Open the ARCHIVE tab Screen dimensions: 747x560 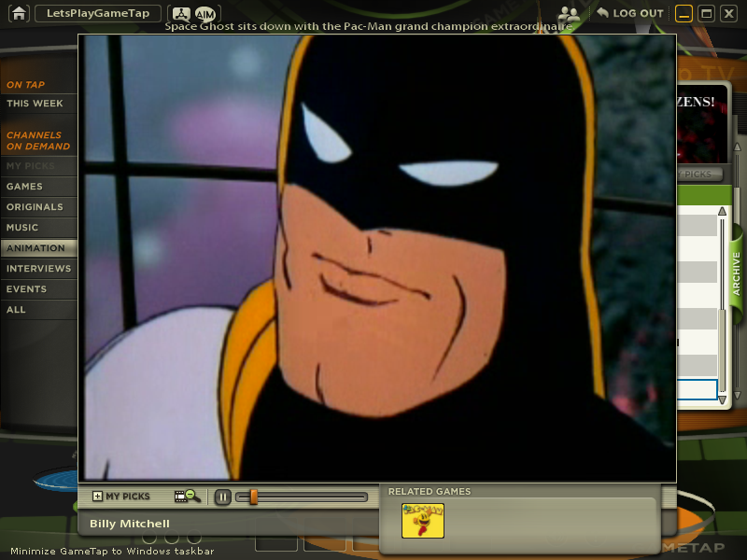pos(737,274)
